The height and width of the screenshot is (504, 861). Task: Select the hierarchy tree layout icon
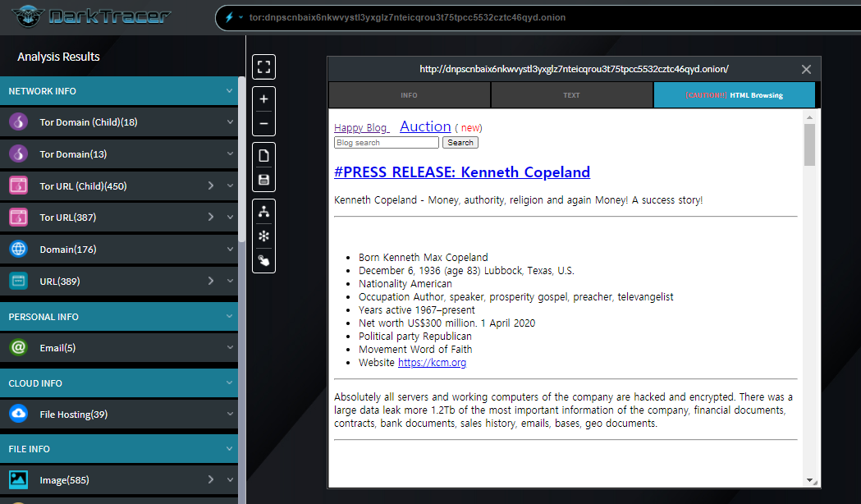click(263, 212)
